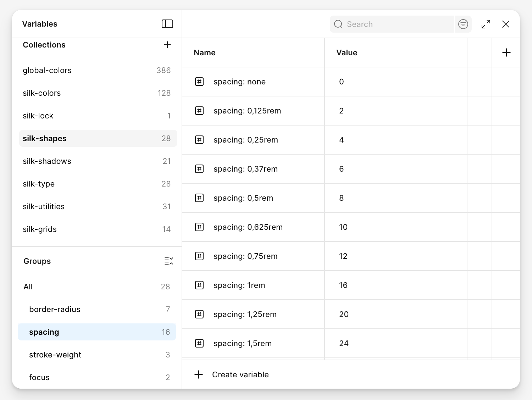Click the number icon beside spacing: 1rem

[x=199, y=285]
